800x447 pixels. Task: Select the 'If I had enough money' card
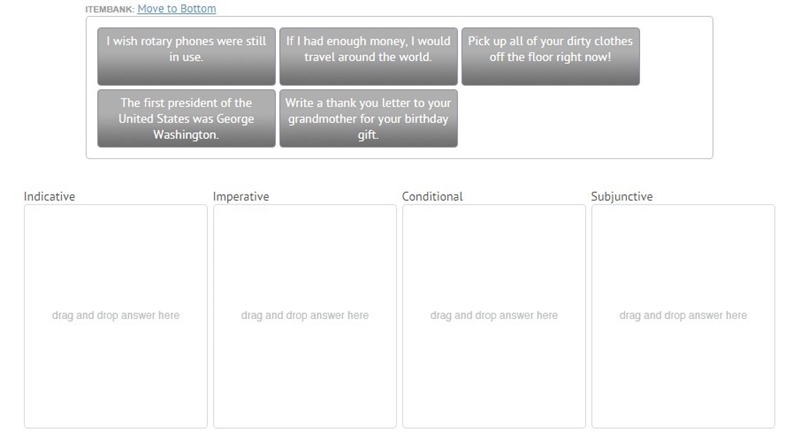[368, 56]
